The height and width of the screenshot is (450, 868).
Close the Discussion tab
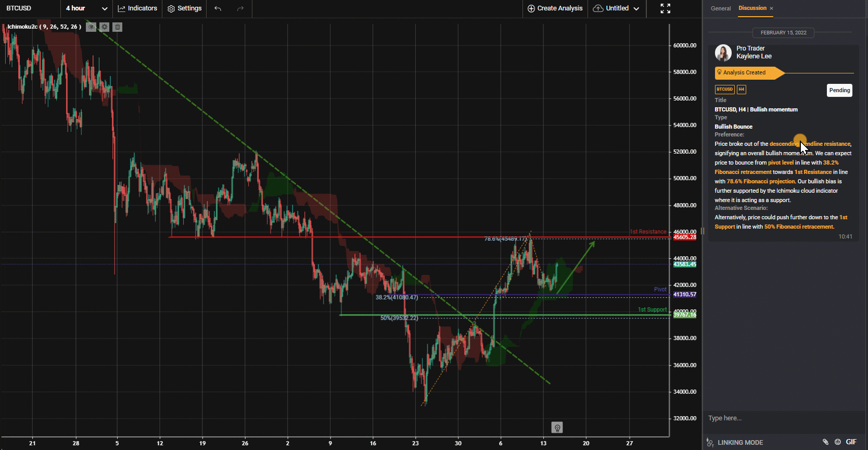pyautogui.click(x=771, y=8)
